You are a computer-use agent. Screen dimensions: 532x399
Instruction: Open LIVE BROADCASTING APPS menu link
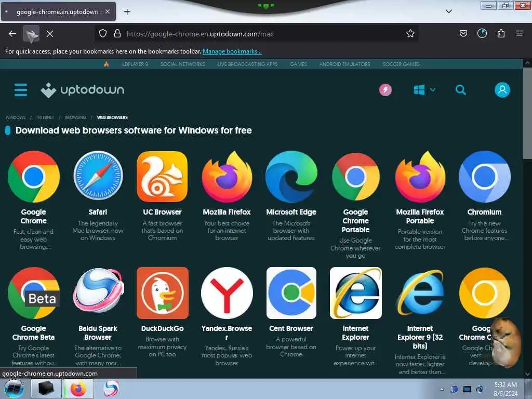point(247,64)
